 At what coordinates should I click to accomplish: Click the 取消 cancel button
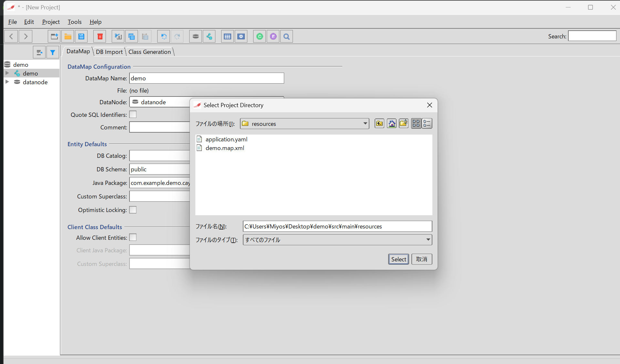tap(422, 259)
